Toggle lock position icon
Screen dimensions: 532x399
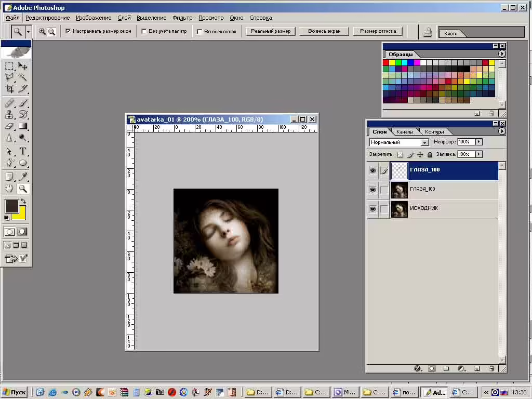tap(420, 155)
